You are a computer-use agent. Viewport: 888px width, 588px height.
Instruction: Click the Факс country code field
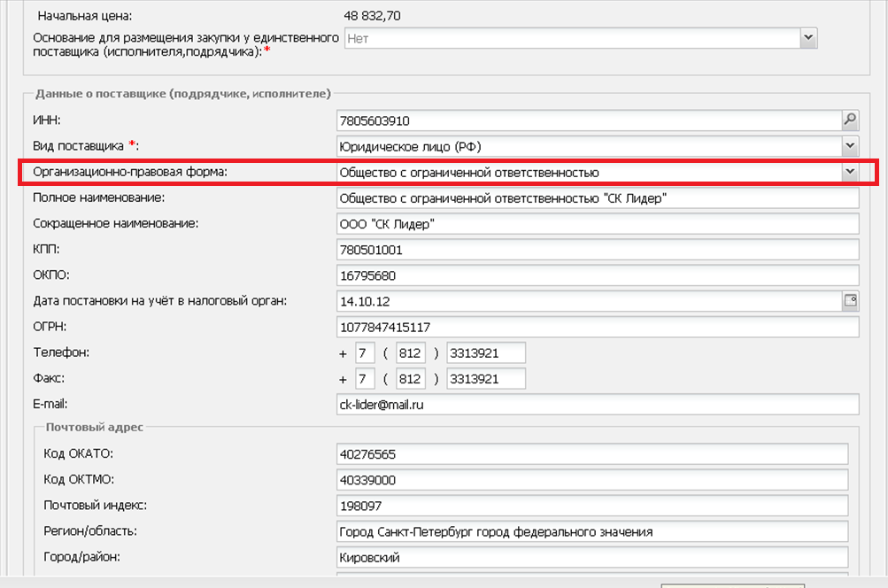tap(366, 378)
